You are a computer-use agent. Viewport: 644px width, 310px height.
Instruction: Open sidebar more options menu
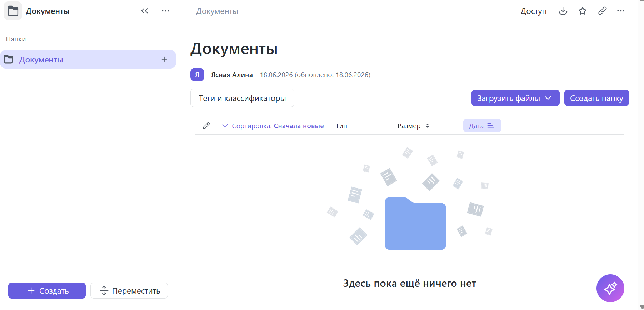165,11
